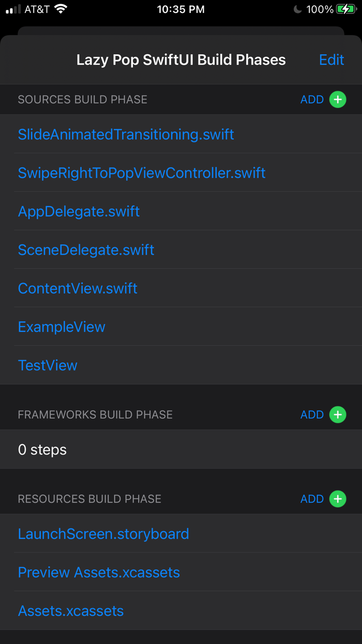View ContentView.swift

(78, 288)
